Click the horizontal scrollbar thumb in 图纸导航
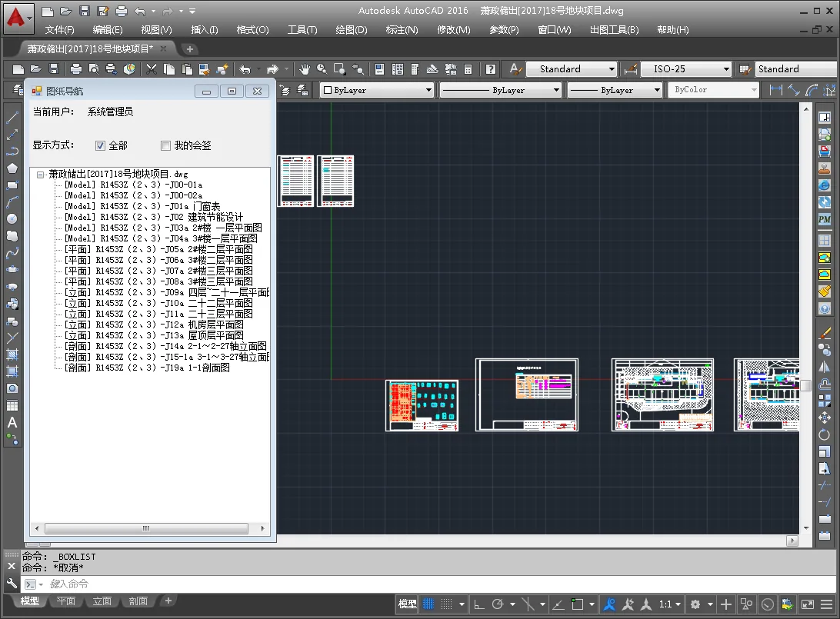The image size is (840, 619). [146, 528]
